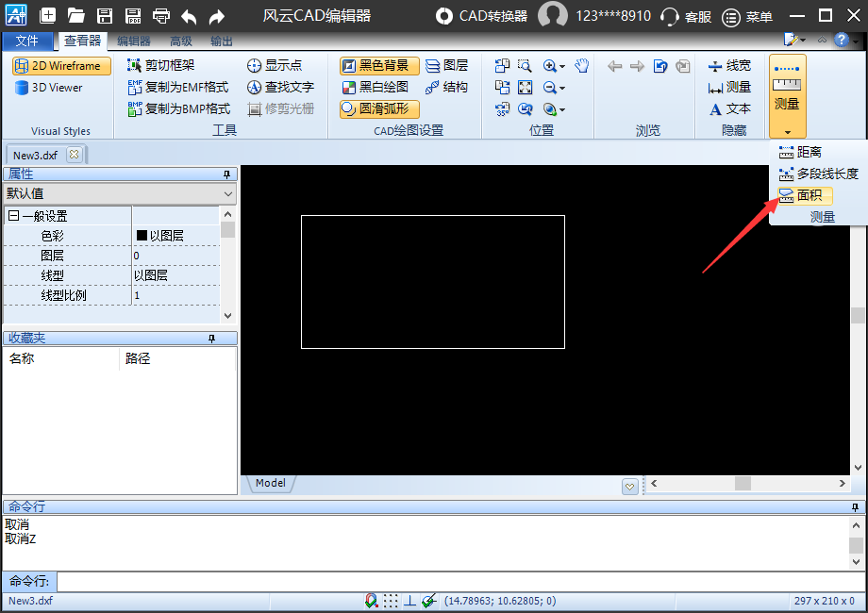
Task: Copy as EMF format
Action: click(x=178, y=87)
